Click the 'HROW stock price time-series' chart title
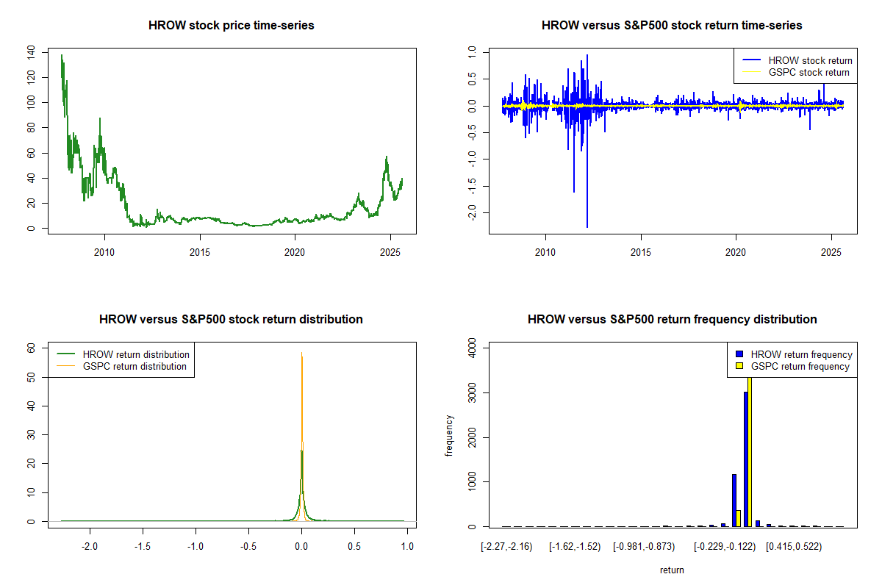This screenshot has width=882, height=588. [x=231, y=25]
